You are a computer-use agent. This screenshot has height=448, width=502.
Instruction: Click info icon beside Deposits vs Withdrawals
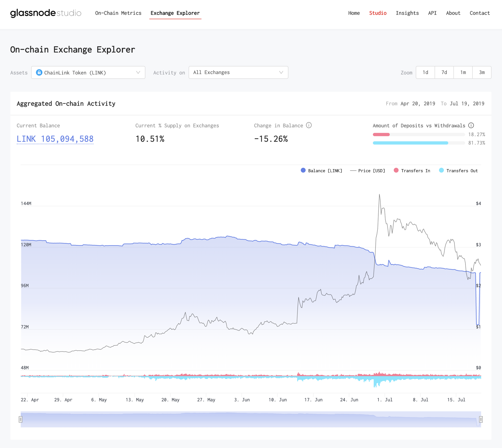coord(471,125)
